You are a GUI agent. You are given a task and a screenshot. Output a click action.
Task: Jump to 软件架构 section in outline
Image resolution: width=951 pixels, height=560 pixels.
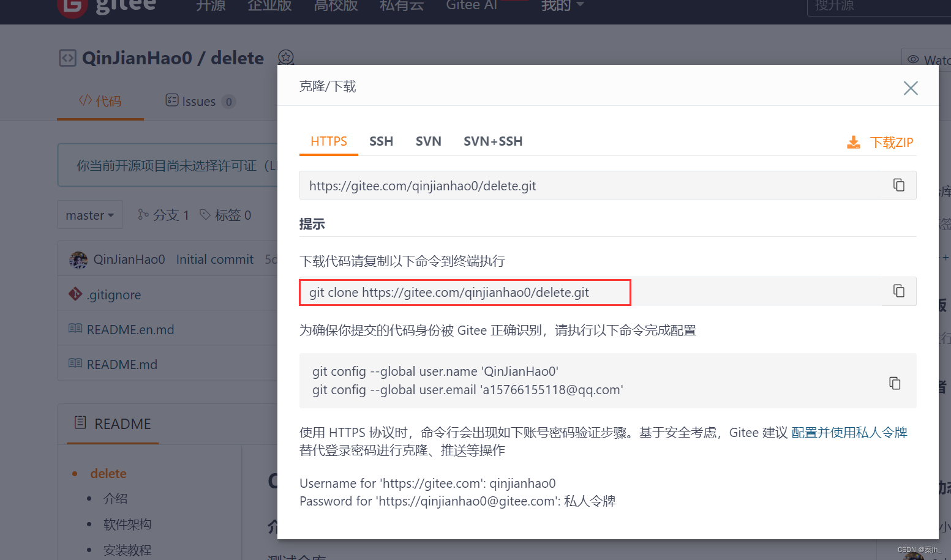point(127,525)
